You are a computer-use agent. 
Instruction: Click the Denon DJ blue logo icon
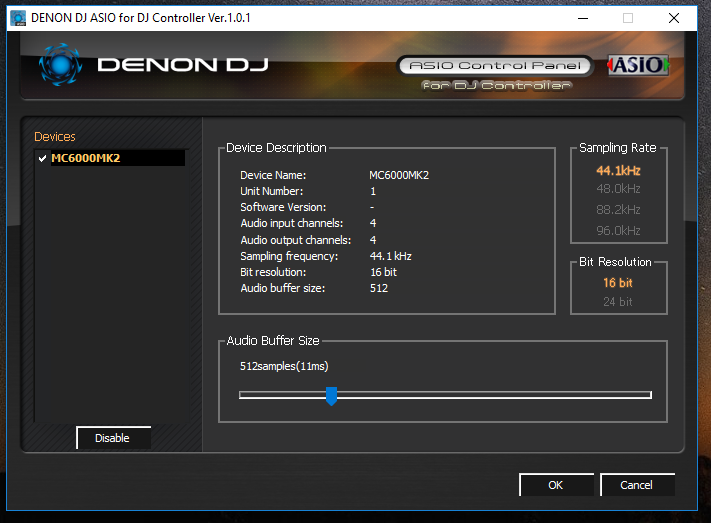tap(60, 65)
